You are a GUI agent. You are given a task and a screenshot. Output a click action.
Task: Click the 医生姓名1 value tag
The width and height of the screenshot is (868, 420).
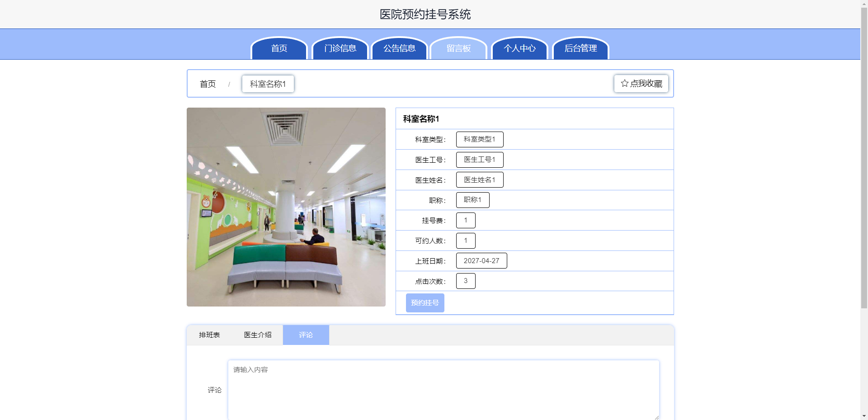tap(480, 180)
